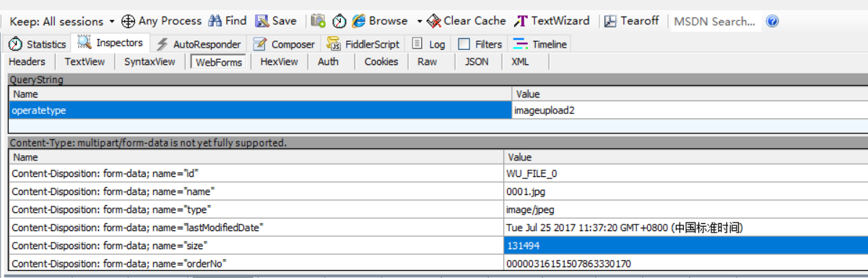Click the blue help question mark icon

click(773, 22)
